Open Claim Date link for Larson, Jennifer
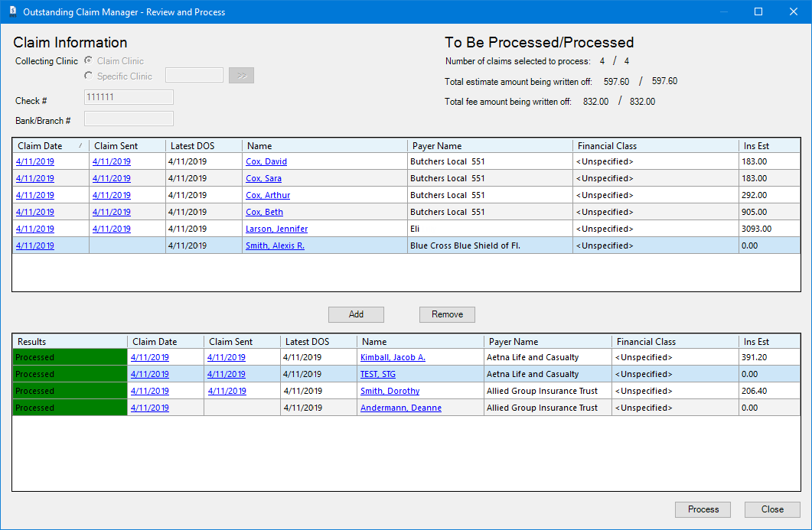This screenshot has height=530, width=812. click(x=34, y=229)
